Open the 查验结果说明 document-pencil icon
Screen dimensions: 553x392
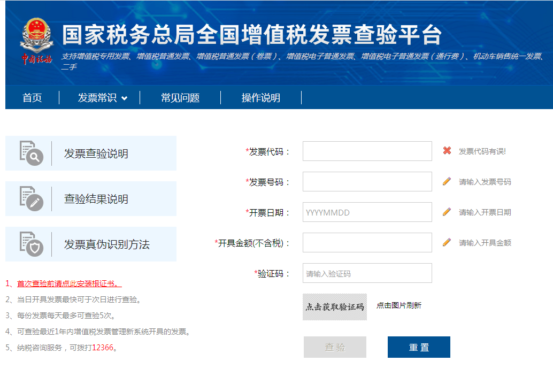click(32, 198)
